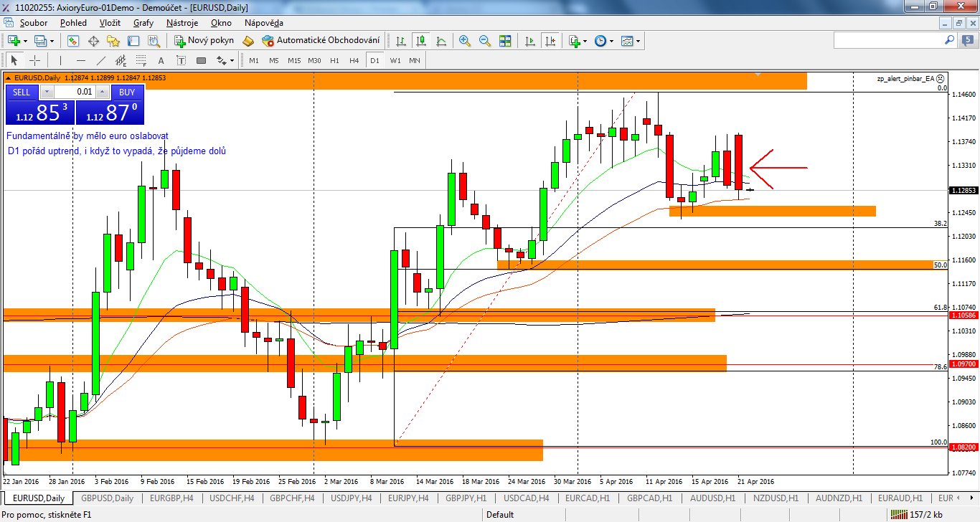
Task: Toggle candlestick chart mode
Action: click(421, 41)
